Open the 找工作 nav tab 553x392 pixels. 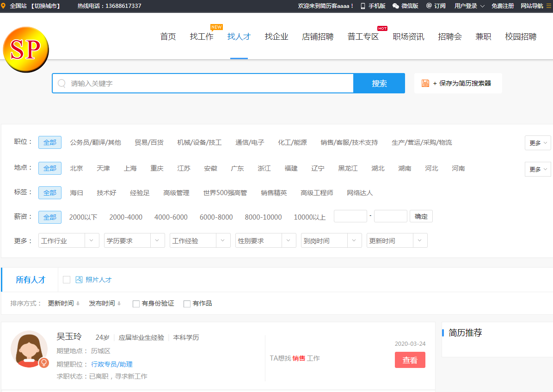[x=202, y=37]
